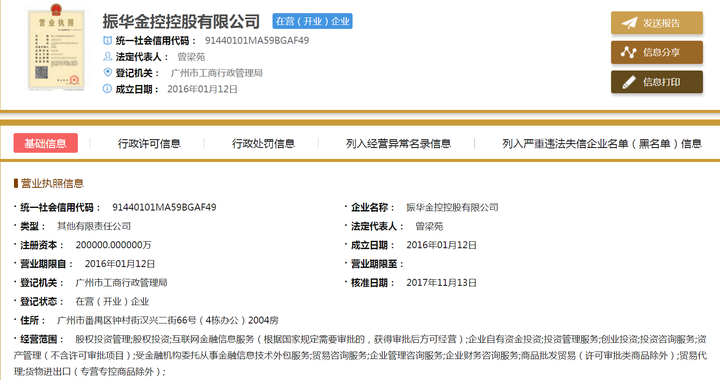Click header founding date 2016年01月12日
Viewport: 720px width, 380px height.
(202, 89)
